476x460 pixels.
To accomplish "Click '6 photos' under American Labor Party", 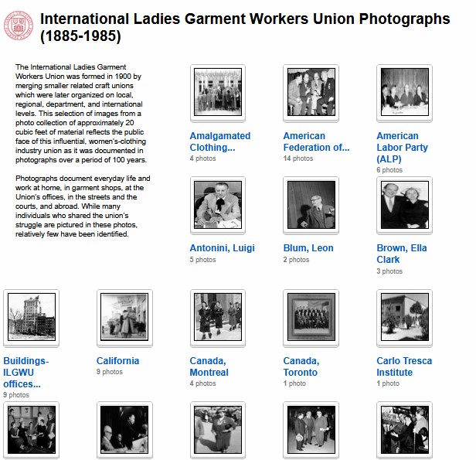I will (x=389, y=170).
